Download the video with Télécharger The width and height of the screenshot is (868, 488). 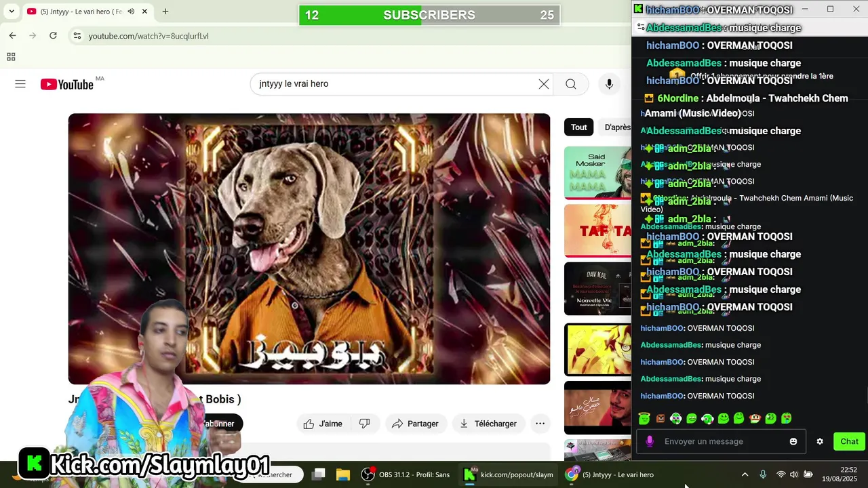click(x=488, y=424)
